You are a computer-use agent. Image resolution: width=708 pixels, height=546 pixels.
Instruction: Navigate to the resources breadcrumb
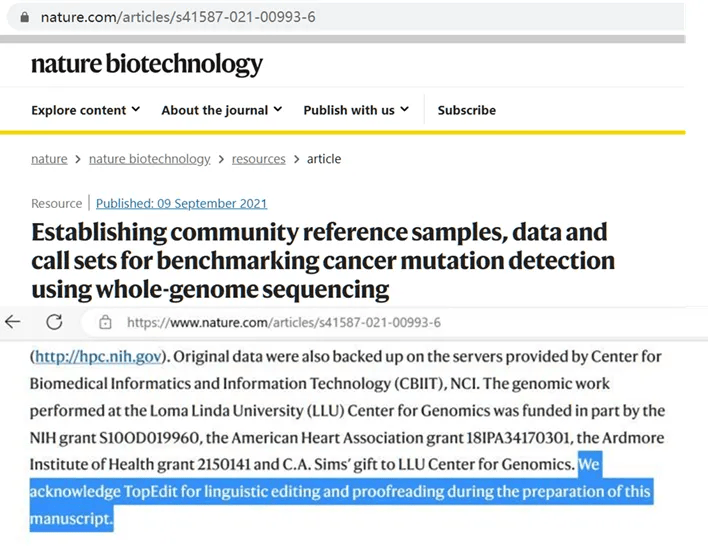click(x=258, y=159)
